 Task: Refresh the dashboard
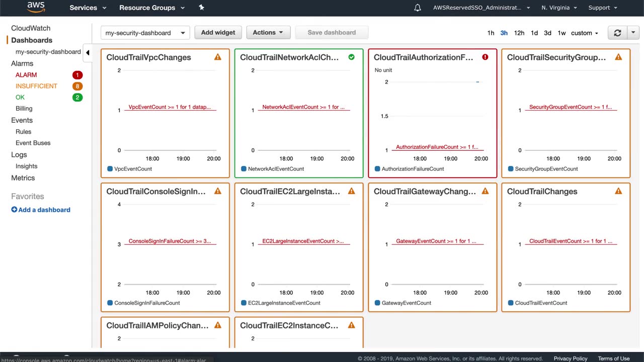pos(617,33)
